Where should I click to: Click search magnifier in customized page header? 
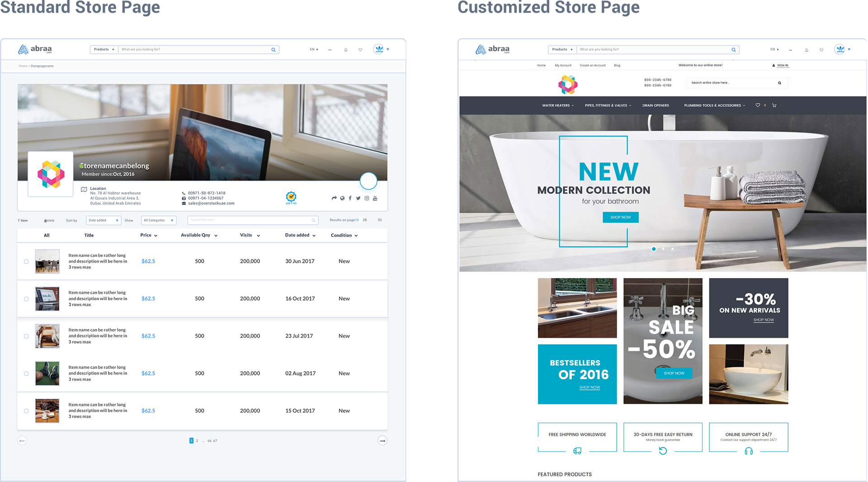click(733, 50)
